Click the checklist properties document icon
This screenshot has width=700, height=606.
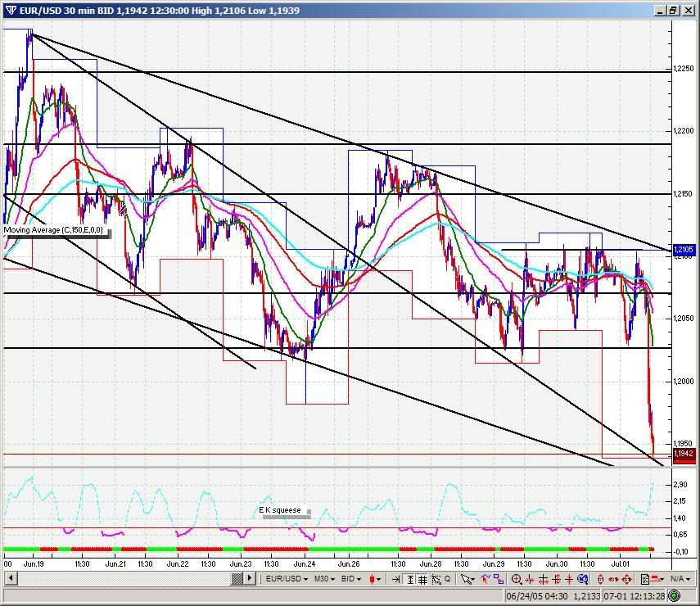click(x=645, y=579)
